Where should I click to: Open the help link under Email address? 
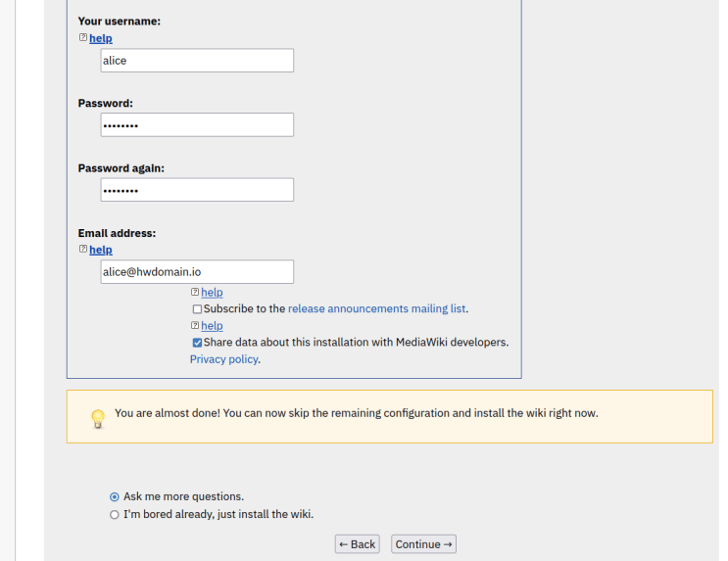(x=101, y=250)
